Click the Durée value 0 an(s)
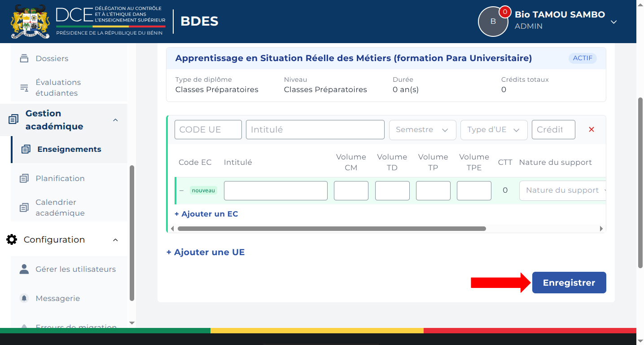The height and width of the screenshot is (345, 644). pos(406,89)
